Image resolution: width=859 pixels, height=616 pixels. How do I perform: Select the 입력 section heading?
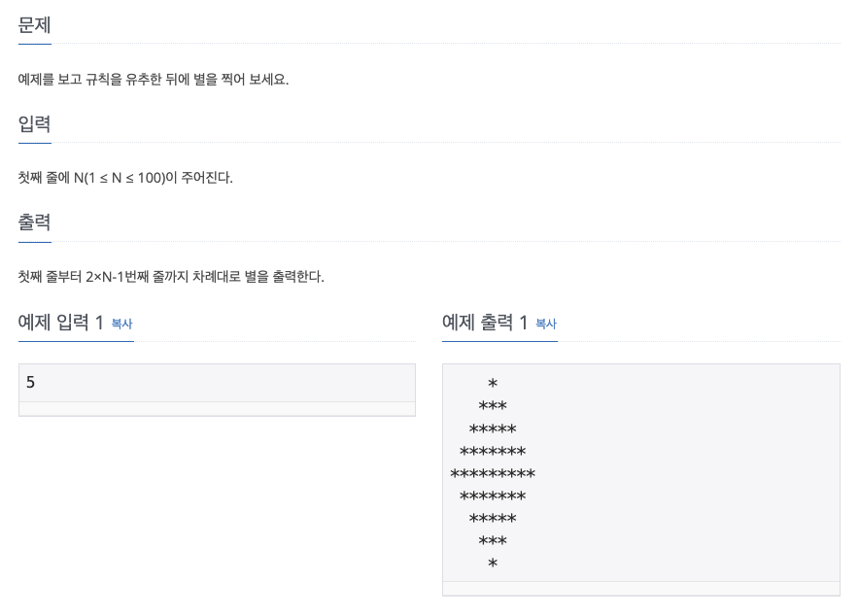(34, 124)
